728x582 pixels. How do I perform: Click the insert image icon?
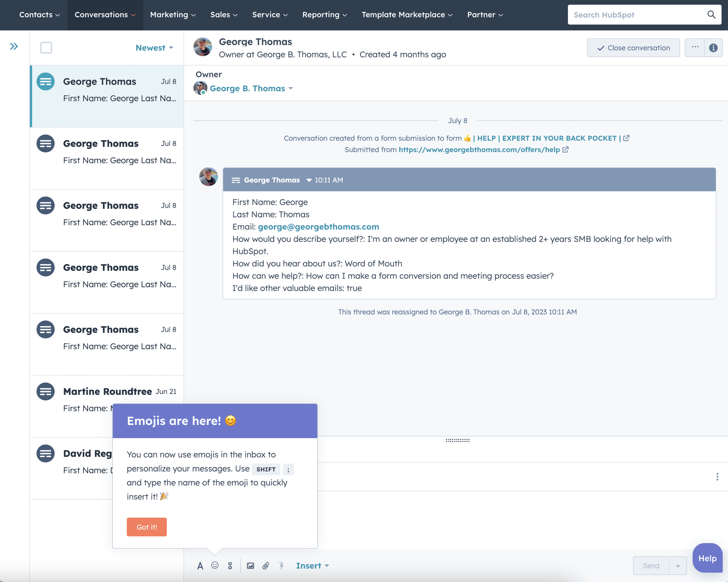point(250,565)
